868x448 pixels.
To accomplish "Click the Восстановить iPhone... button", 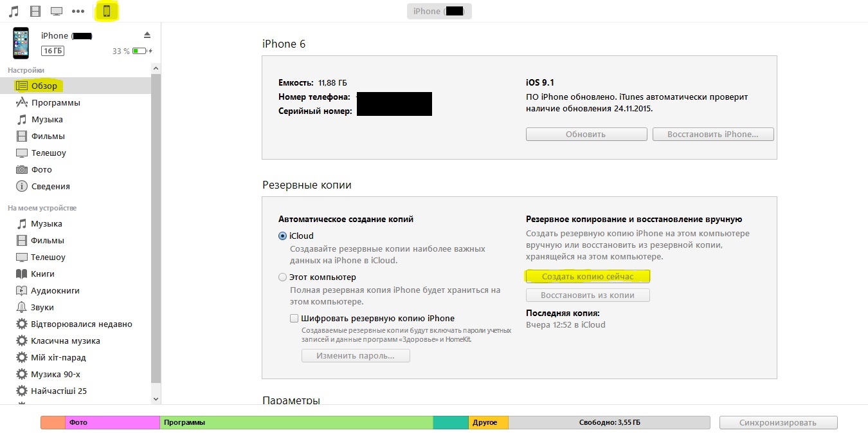I will 713,135.
